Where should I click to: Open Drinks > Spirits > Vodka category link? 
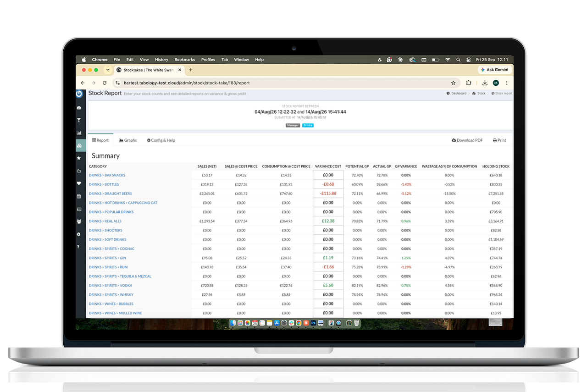pyautogui.click(x=111, y=285)
